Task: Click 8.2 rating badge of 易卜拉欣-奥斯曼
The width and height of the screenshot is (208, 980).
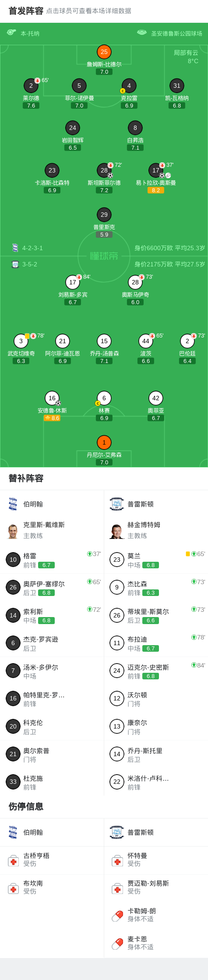Action: point(156,190)
